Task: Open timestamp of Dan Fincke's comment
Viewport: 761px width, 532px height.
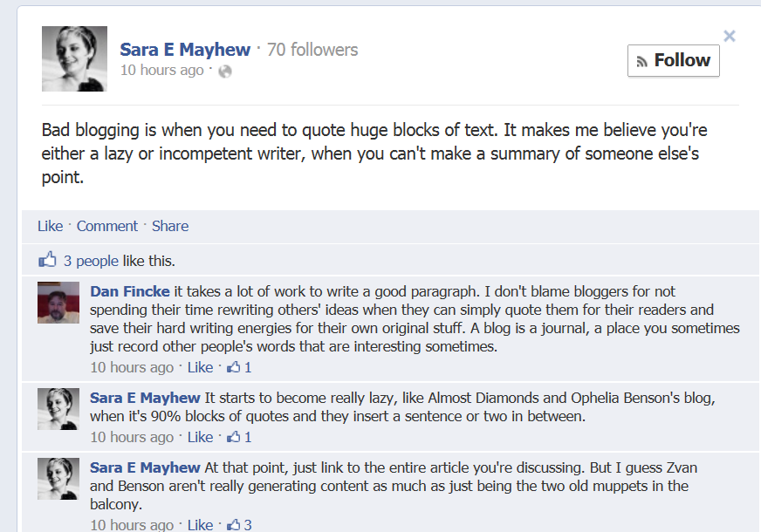Action: [x=132, y=367]
